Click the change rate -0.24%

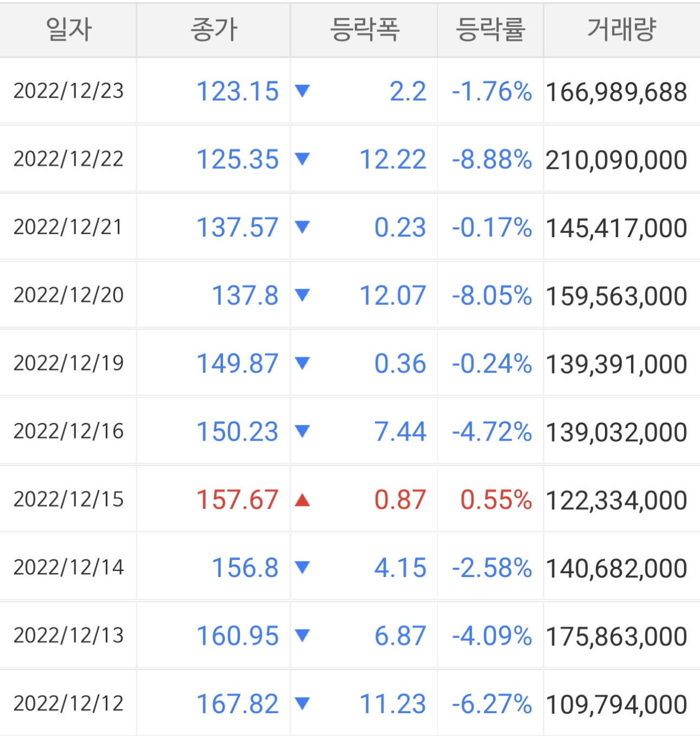pos(492,364)
